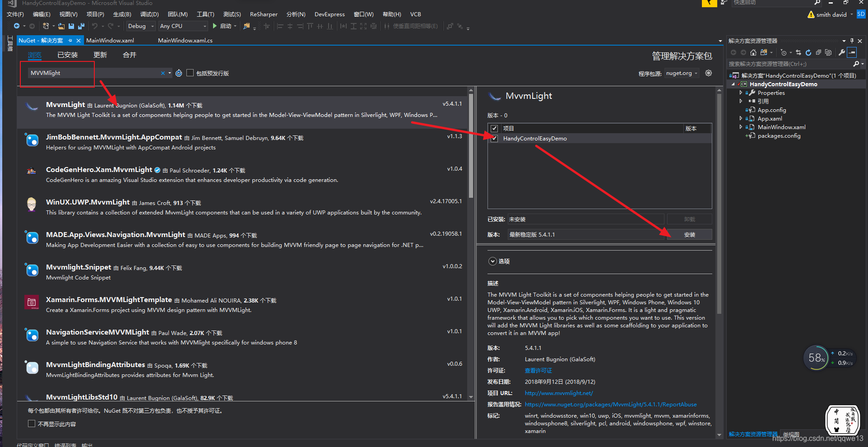Open the start button dropdown arrow
The image size is (868, 447).
pos(235,26)
